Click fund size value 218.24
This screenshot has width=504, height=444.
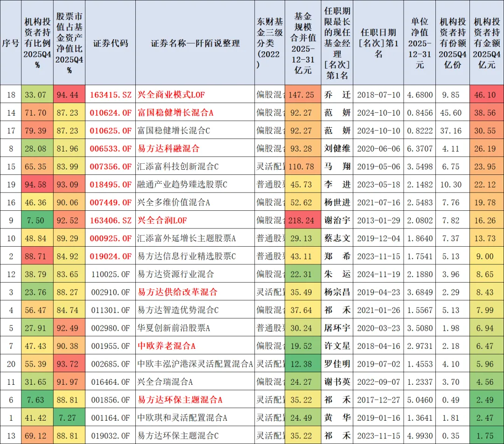click(301, 221)
